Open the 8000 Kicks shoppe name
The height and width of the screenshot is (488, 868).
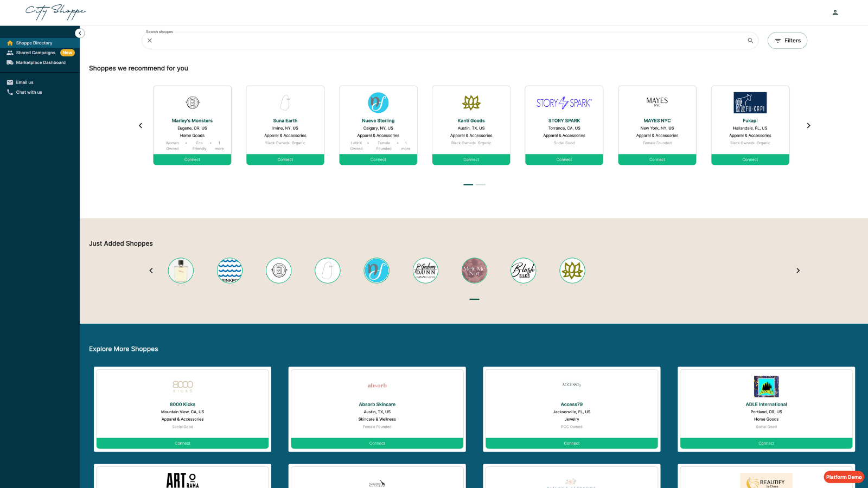point(183,404)
